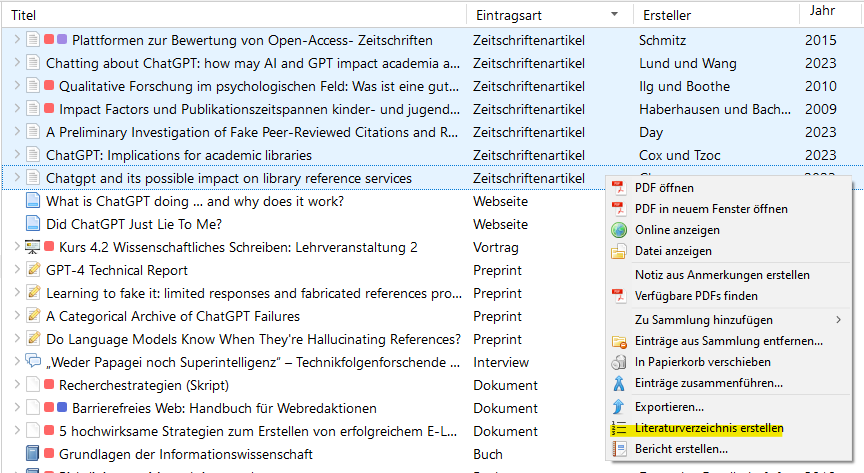Click the book icon of 'Grundlagen der Informationswissenschaft'
The image size is (864, 473).
pos(33,454)
